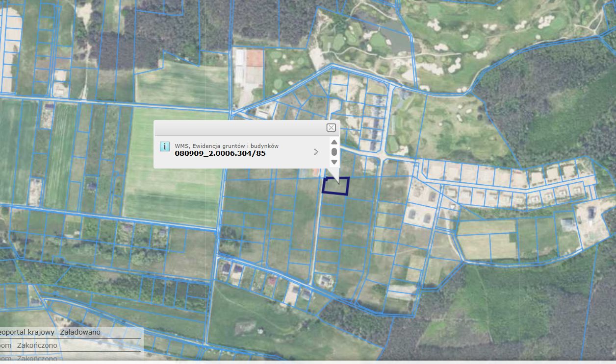Screen dimensions: 616x364
Task: Click the popup scrollbar thumb
Action: click(334, 152)
